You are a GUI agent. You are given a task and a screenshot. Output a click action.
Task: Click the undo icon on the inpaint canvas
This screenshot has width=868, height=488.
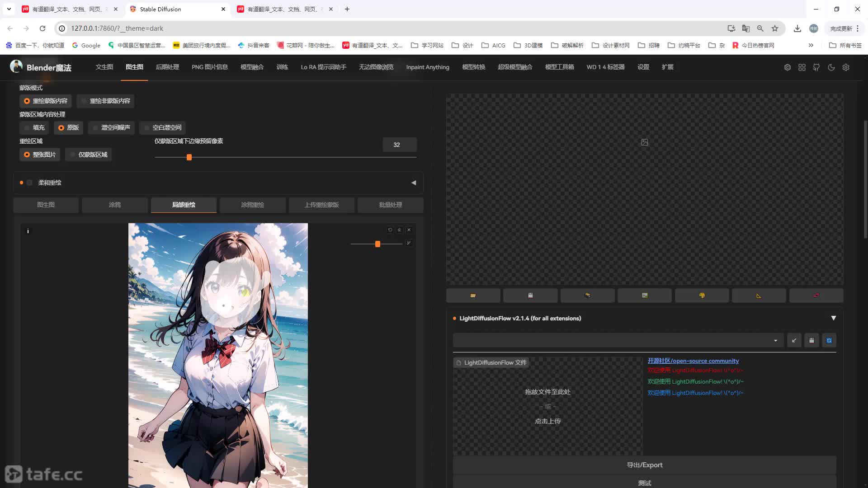[x=390, y=230]
